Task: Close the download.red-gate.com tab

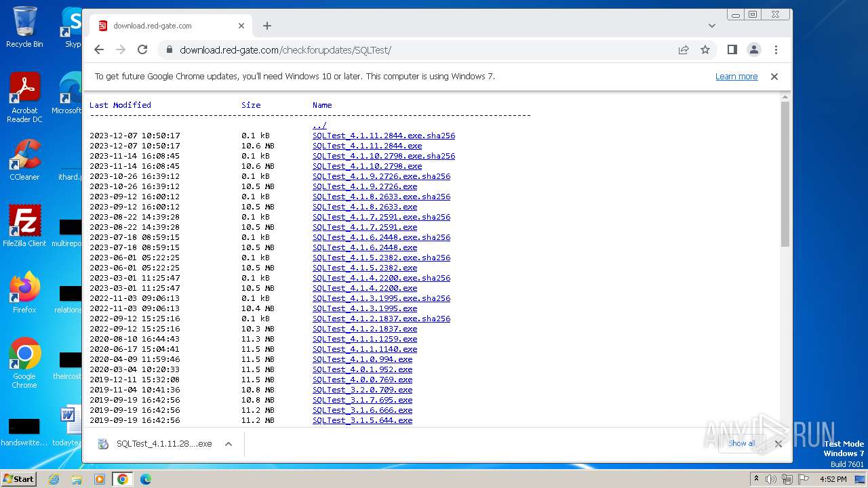Action: (x=241, y=26)
